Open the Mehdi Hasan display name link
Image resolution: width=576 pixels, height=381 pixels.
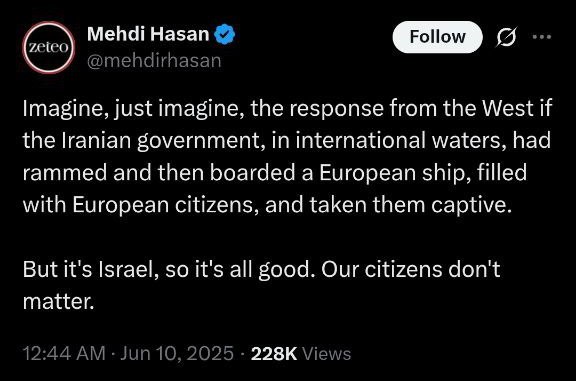148,34
